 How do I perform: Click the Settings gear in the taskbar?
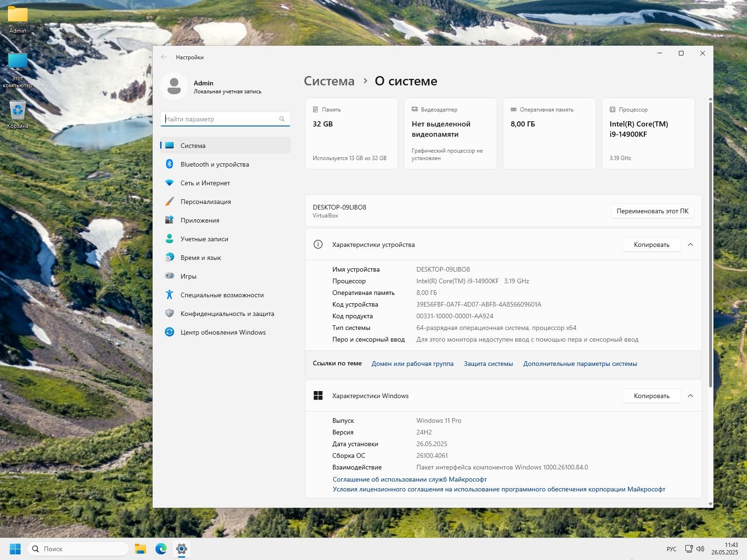[x=182, y=549]
